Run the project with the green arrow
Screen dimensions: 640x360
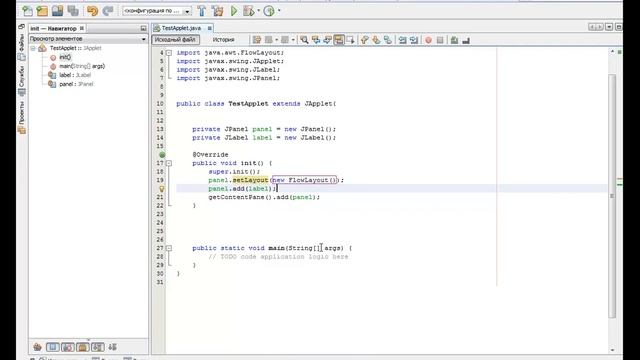[x=234, y=11]
